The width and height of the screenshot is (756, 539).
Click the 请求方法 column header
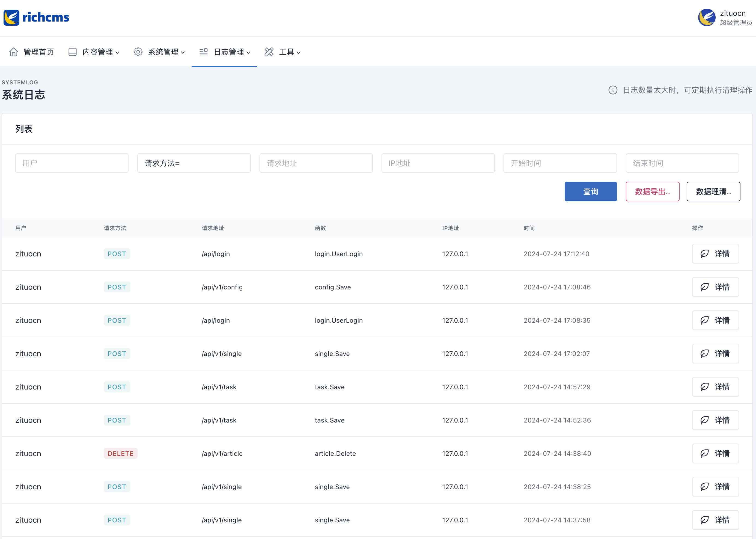(115, 228)
